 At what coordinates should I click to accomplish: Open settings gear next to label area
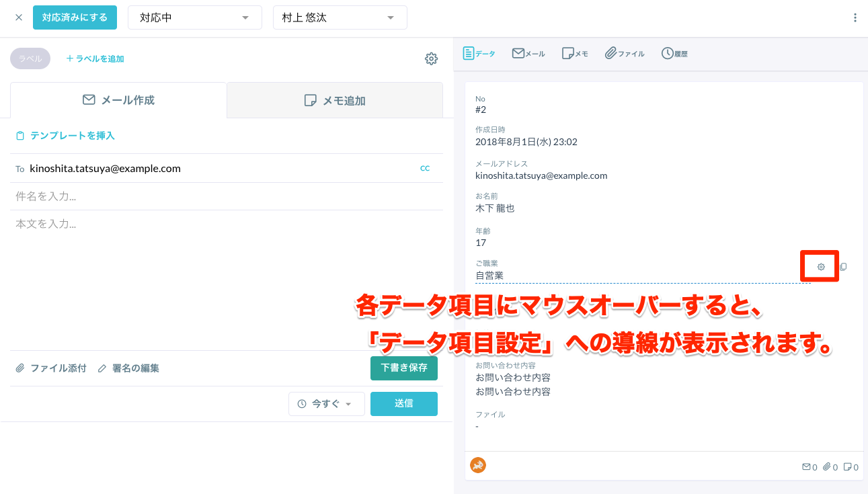pos(431,59)
